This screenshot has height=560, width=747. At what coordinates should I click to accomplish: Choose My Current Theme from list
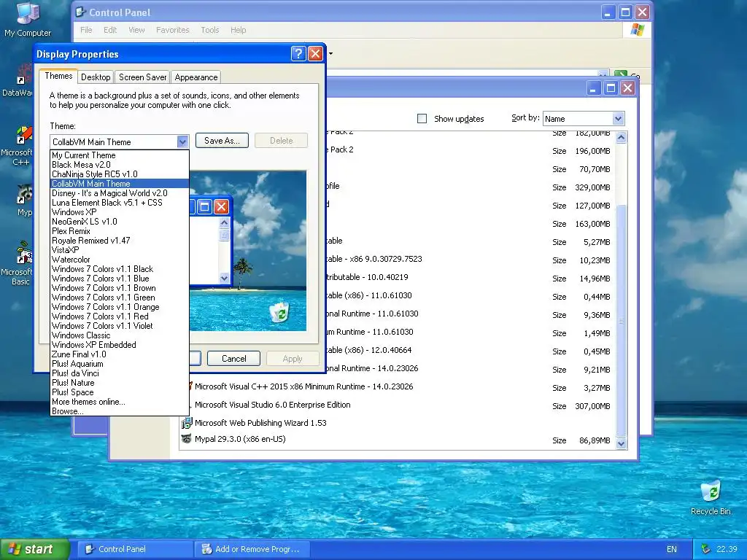120,155
